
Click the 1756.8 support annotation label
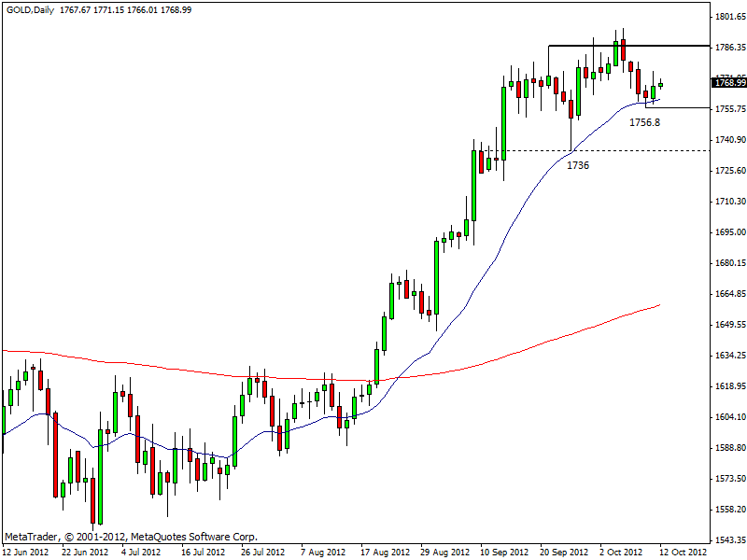pos(644,122)
